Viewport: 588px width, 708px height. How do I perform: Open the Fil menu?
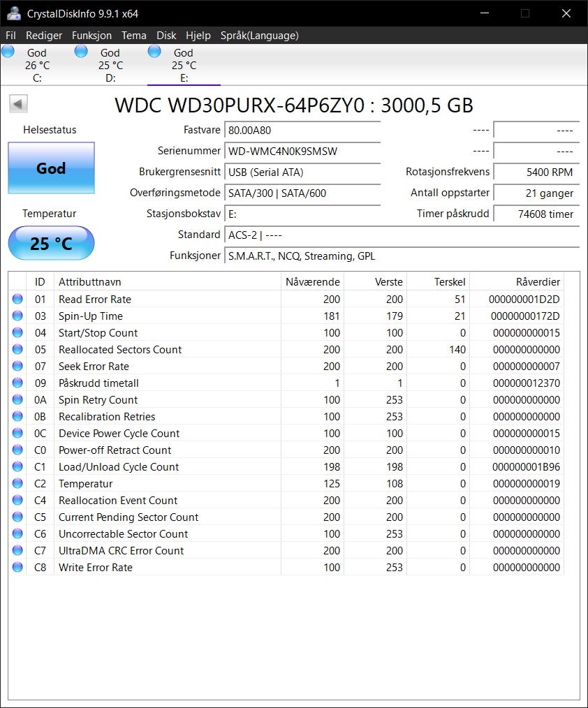pyautogui.click(x=10, y=35)
